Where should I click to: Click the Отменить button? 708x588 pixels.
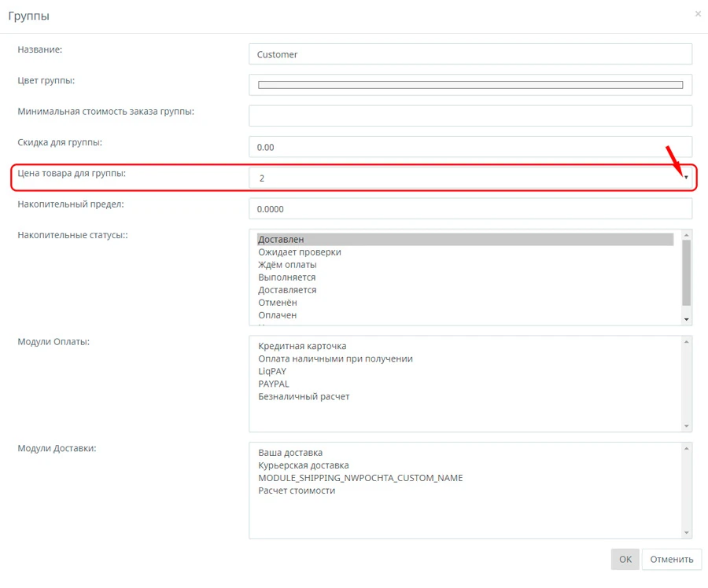tap(671, 559)
